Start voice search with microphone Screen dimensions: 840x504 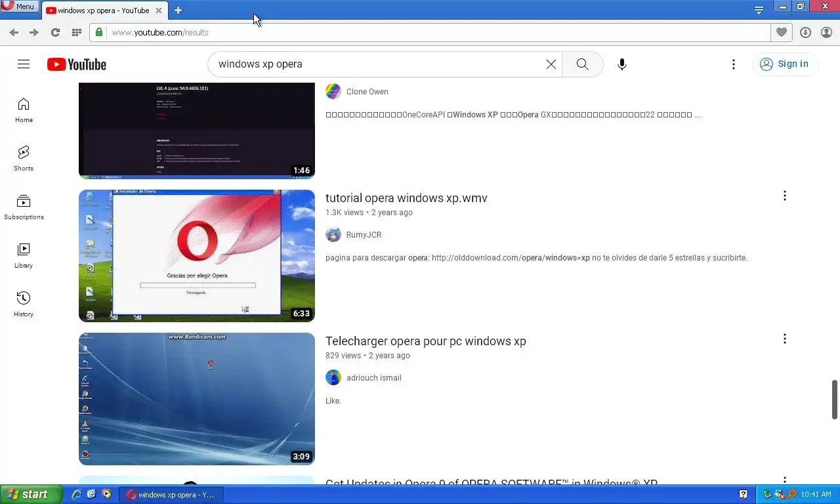tap(622, 64)
